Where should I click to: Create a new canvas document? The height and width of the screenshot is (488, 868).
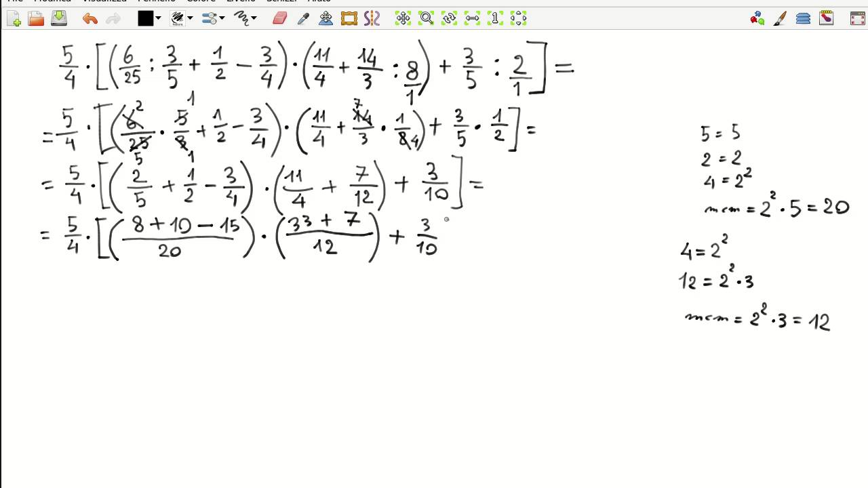point(14,19)
